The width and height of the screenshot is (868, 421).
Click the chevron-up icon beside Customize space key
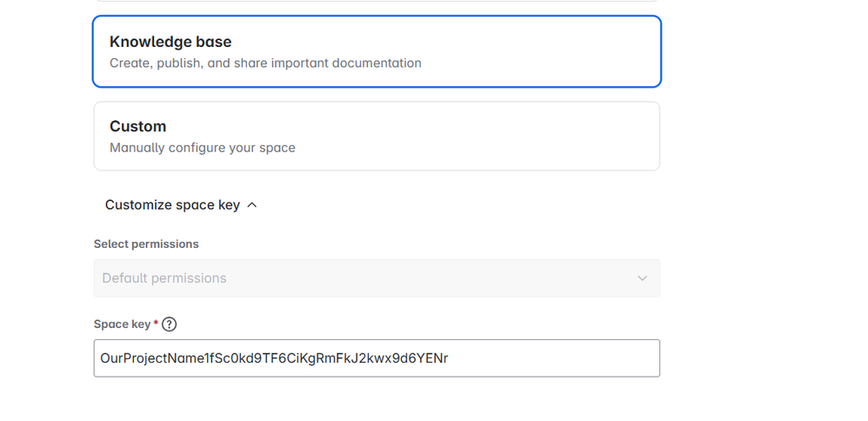click(252, 205)
